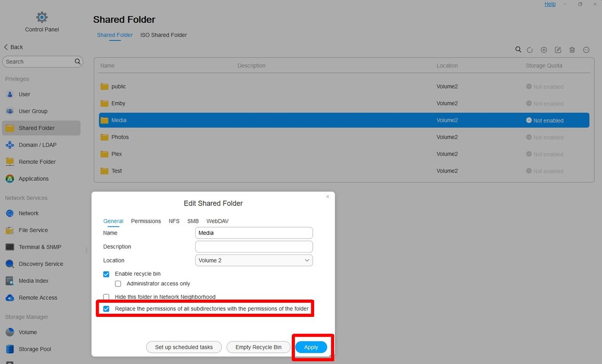Viewport: 602px width, 364px height.
Task: Refresh the shared folder list
Action: 530,50
